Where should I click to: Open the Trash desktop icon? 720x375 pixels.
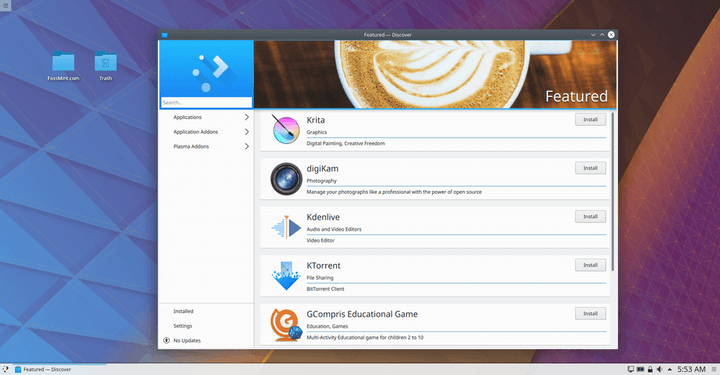pyautogui.click(x=106, y=66)
